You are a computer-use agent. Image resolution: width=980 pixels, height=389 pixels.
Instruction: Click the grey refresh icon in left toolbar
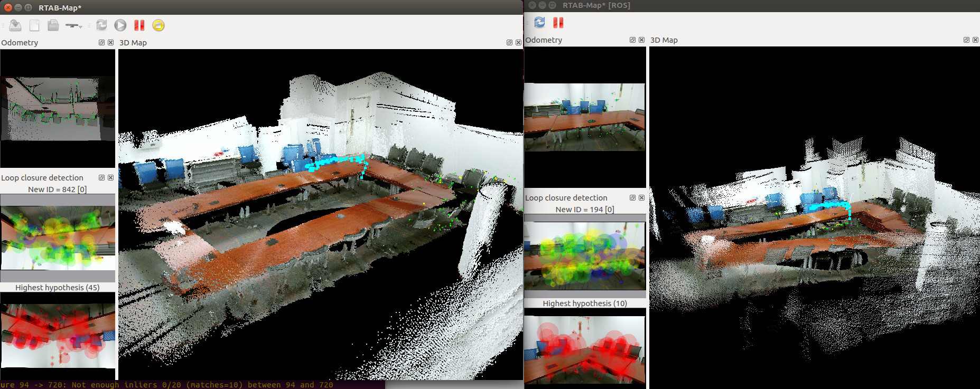point(101,25)
